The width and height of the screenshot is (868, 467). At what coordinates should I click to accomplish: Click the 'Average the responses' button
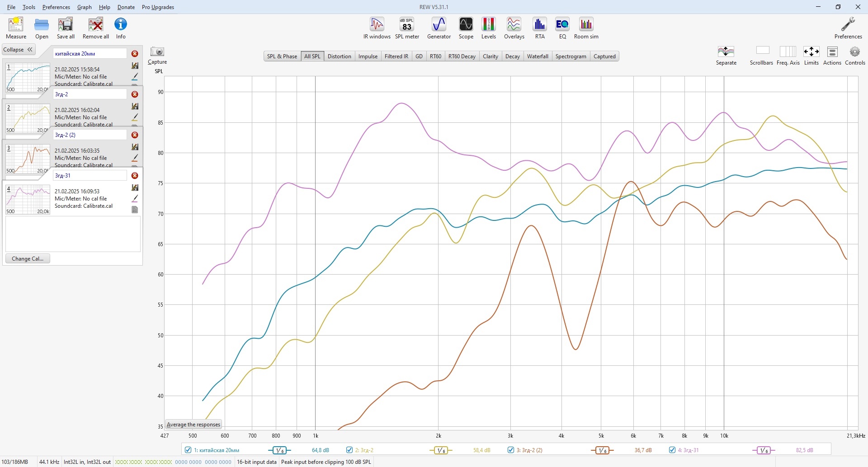click(193, 425)
